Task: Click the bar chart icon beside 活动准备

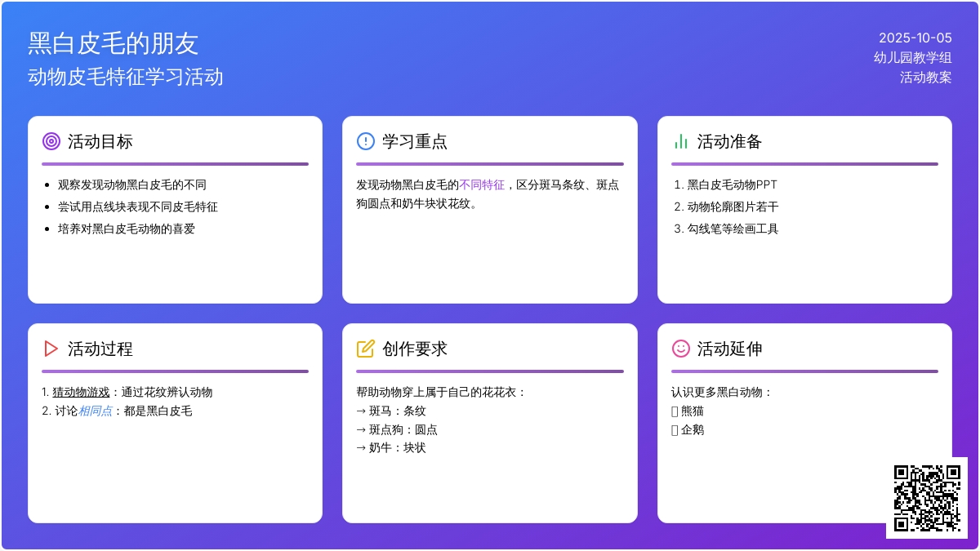Action: coord(680,141)
